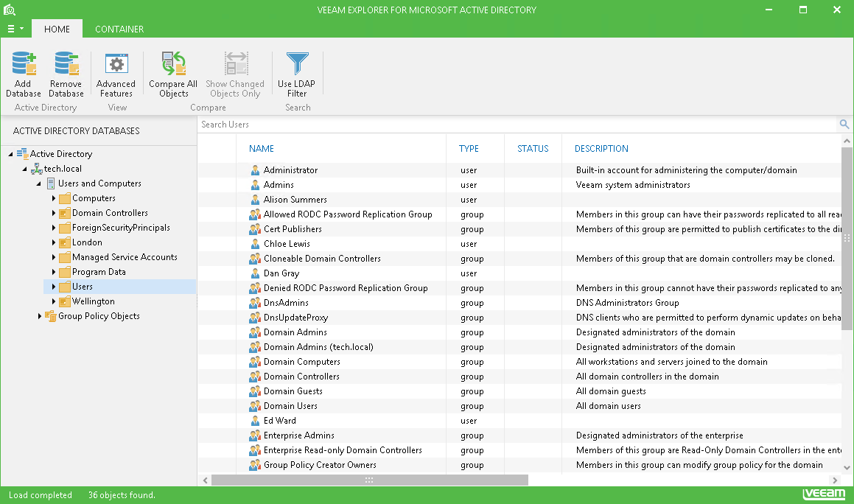Click the vertical scrollbar down arrow

coord(847,467)
